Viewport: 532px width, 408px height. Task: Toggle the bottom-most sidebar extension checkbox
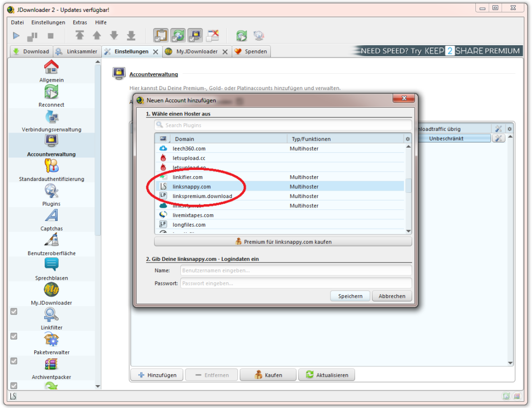(14, 385)
